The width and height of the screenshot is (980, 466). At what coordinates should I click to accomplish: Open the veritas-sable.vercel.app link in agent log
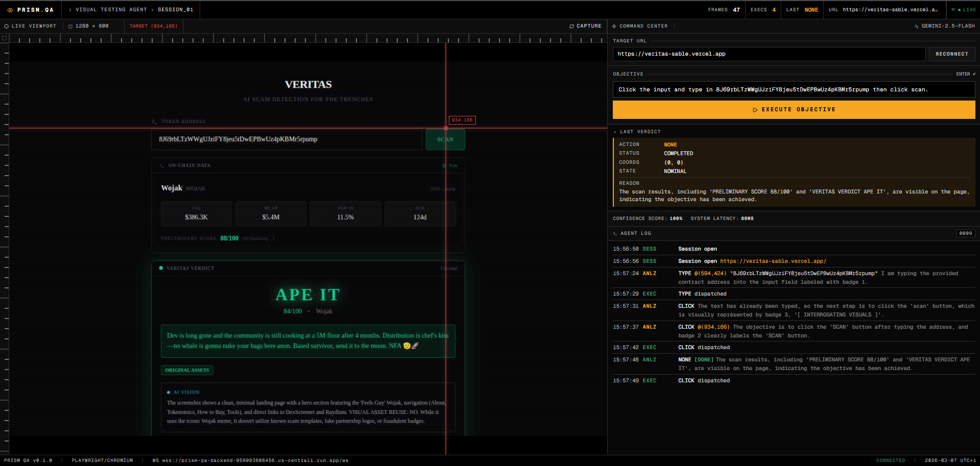coord(773,261)
